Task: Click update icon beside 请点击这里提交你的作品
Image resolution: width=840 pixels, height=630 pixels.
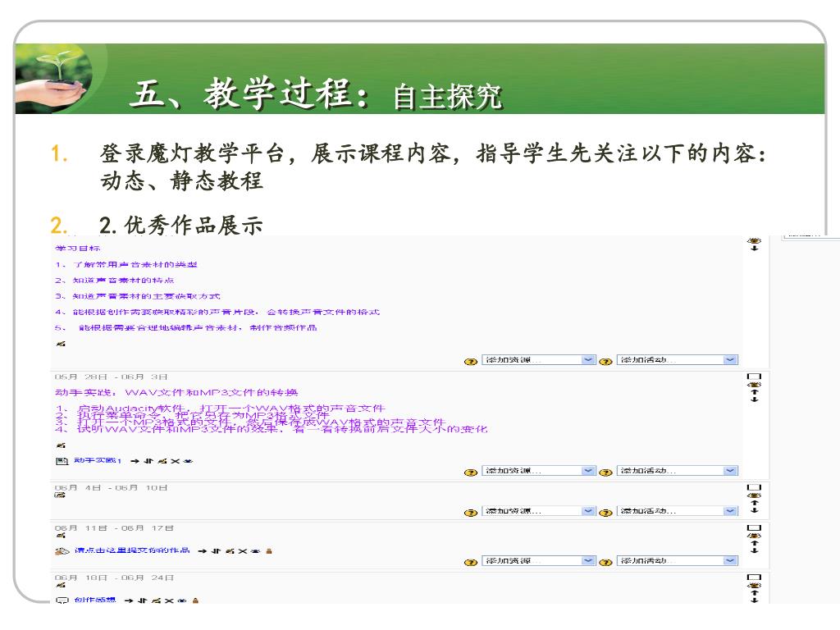Action: [230, 550]
